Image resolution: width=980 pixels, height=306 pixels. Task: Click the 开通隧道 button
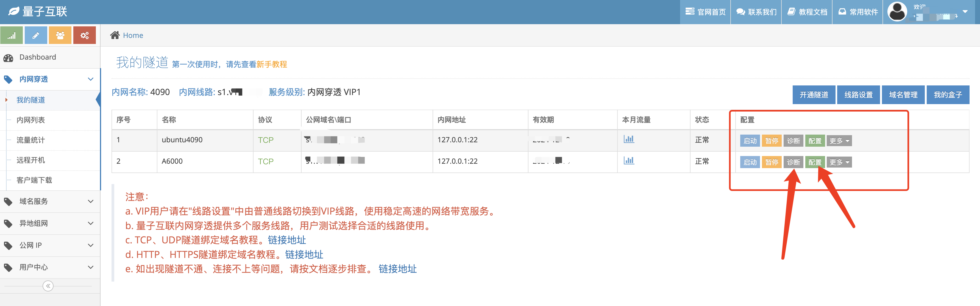click(x=814, y=95)
